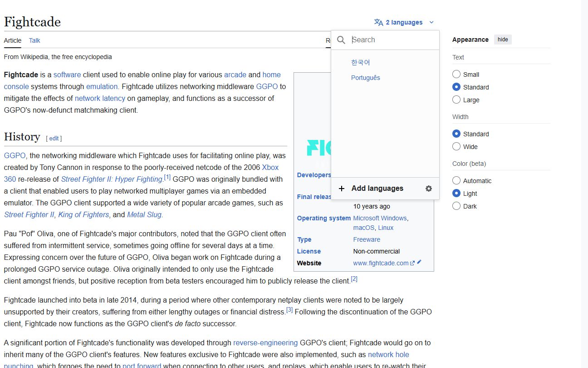Jump to citation [3]
Screen dimensions: 588x368
coord(289,310)
